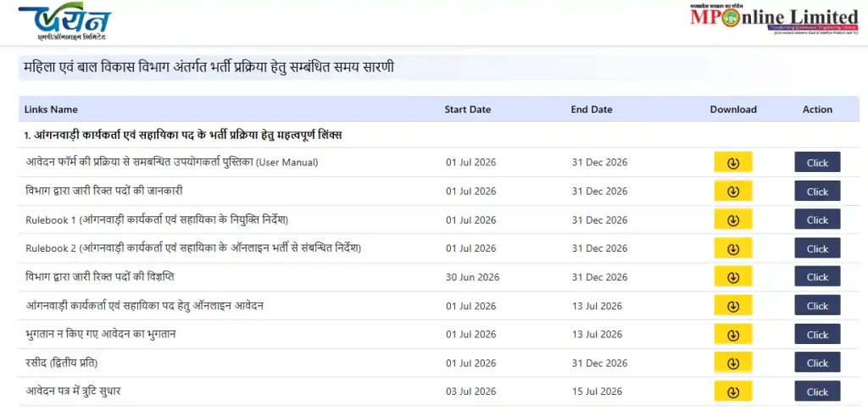Click button for 'ऑनलाइन आवेदन' row

817,306
